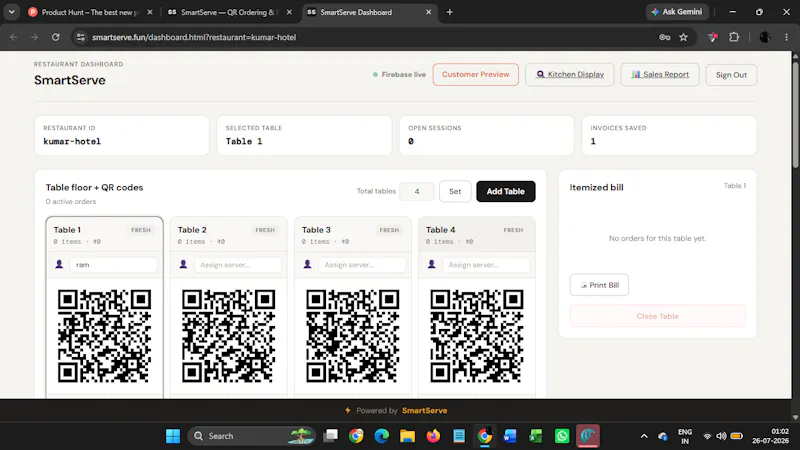Image resolution: width=800 pixels, height=450 pixels.
Task: Open the Chrome three-dot menu
Action: pyautogui.click(x=786, y=37)
